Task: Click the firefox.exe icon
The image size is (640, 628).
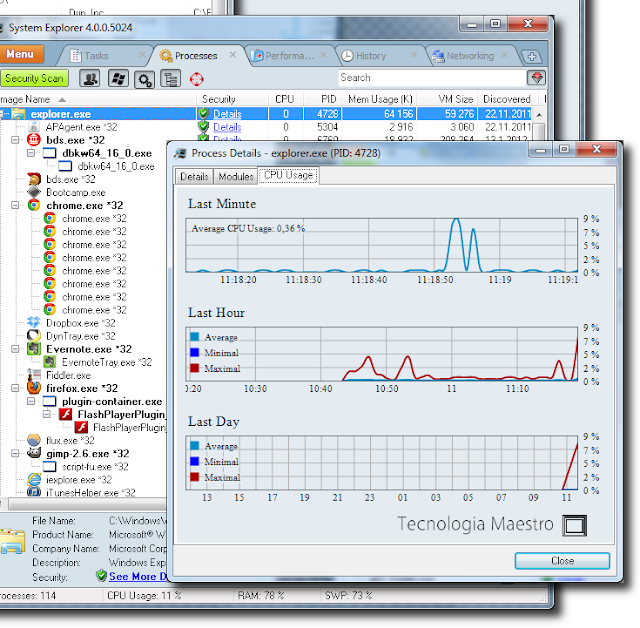Action: click(x=34, y=387)
